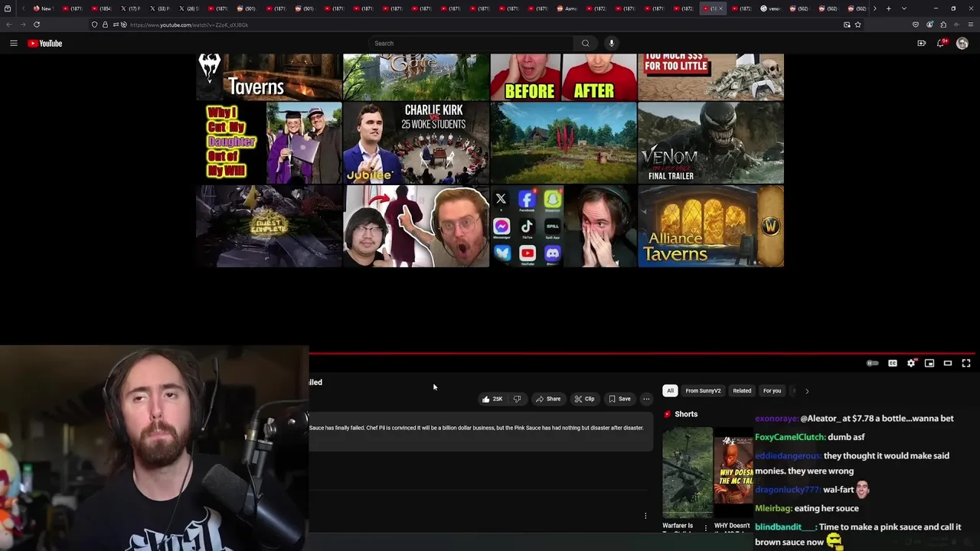Click chat username FoxyCamelClutch
The height and width of the screenshot is (551, 980).
coord(789,437)
